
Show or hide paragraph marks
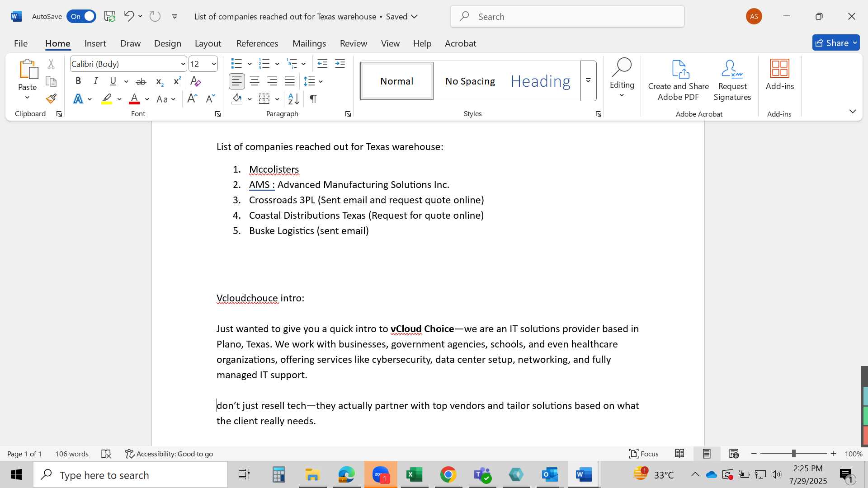313,99
